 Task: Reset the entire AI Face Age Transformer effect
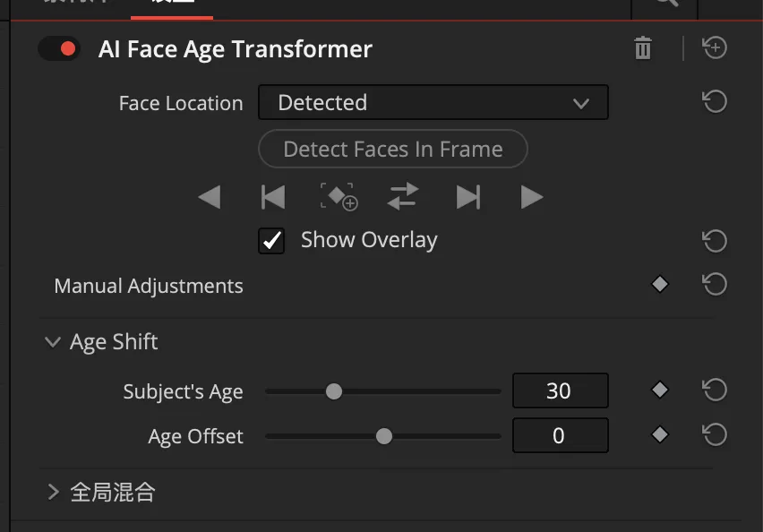[715, 48]
